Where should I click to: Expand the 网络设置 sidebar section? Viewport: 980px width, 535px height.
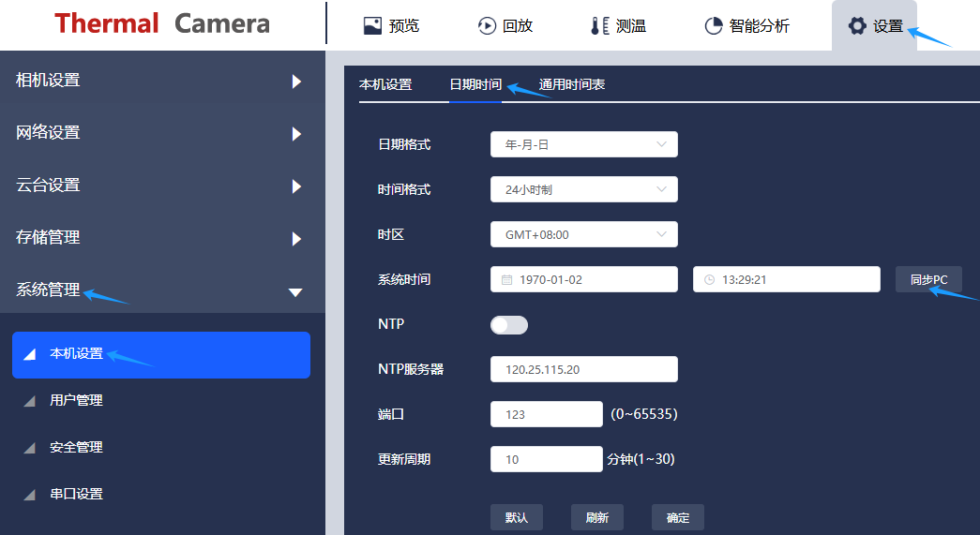(x=162, y=133)
